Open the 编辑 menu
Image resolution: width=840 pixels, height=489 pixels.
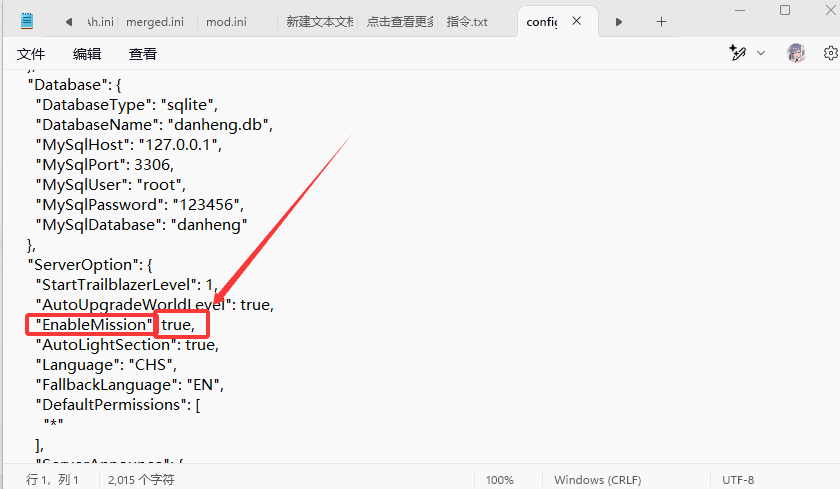coord(87,54)
